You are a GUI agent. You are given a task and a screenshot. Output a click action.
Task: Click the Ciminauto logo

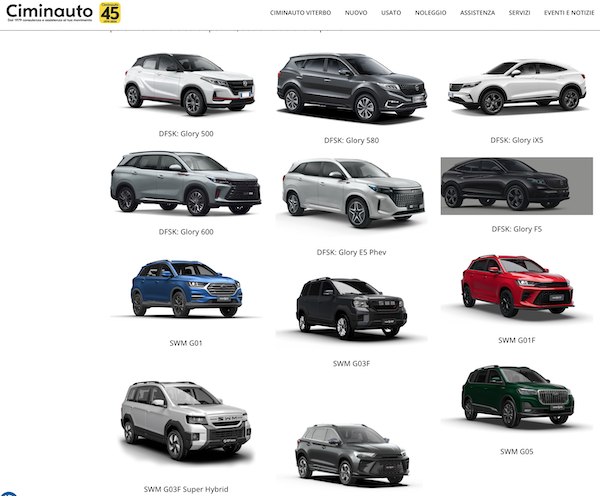point(49,12)
